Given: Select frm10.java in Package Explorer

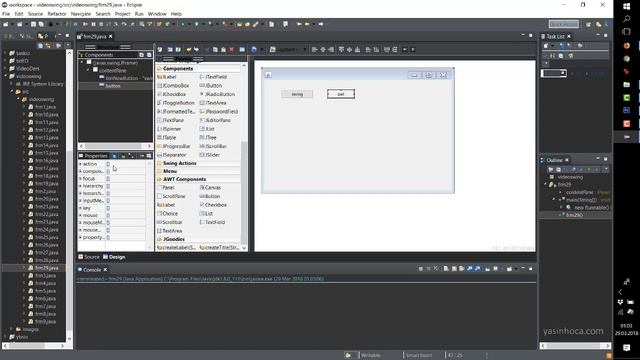Looking at the screenshot, I should tap(46, 114).
